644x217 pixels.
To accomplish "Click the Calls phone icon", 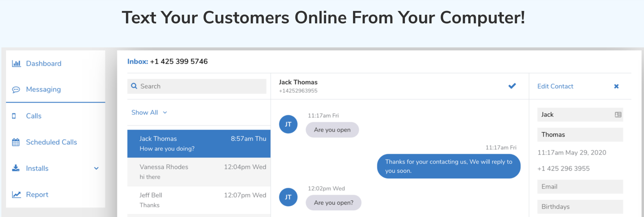I will tap(14, 116).
